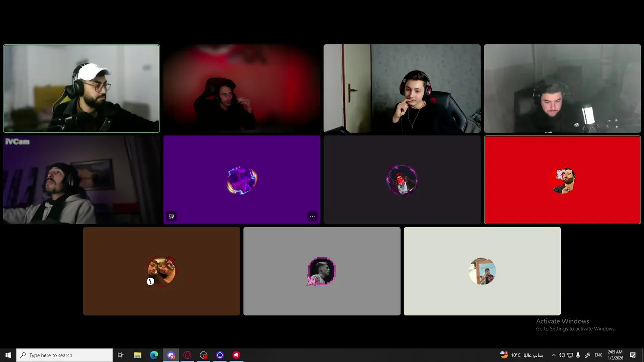The height and width of the screenshot is (362, 644).
Task: Open OBS Studio from the taskbar
Action: click(x=204, y=355)
